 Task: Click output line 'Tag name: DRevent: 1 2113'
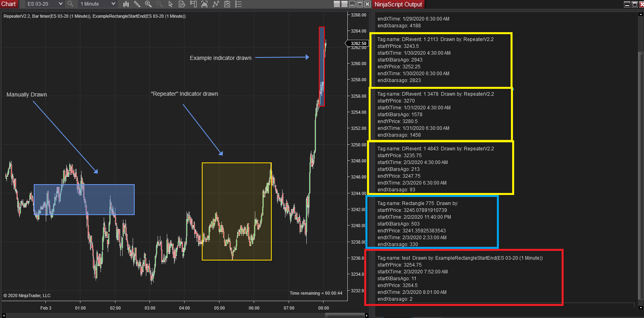[435, 39]
